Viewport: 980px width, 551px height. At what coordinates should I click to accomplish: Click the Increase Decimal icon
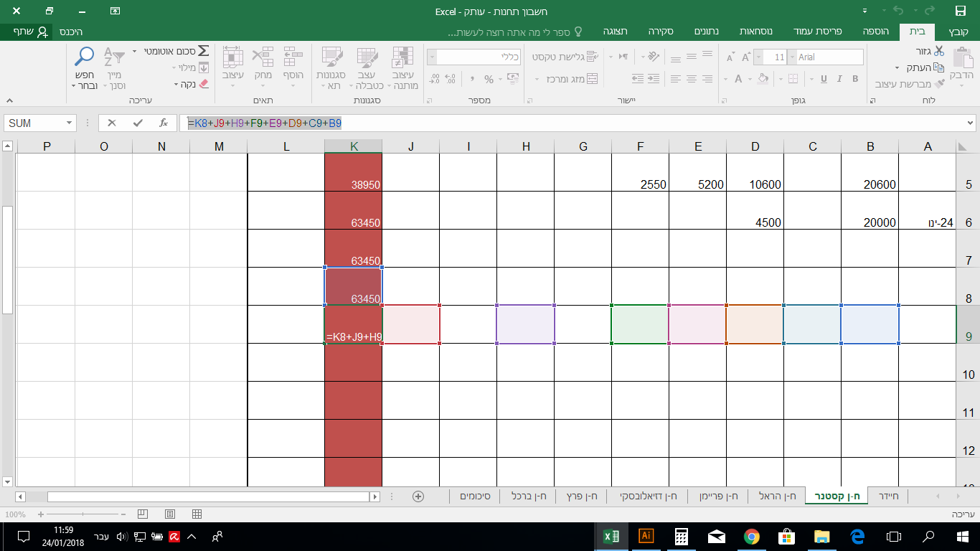click(451, 79)
